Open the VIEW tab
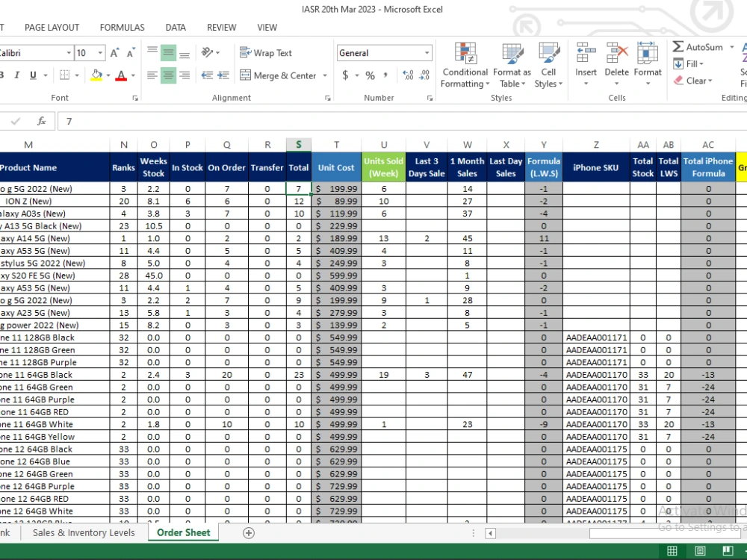The height and width of the screenshot is (560, 747). click(x=267, y=28)
